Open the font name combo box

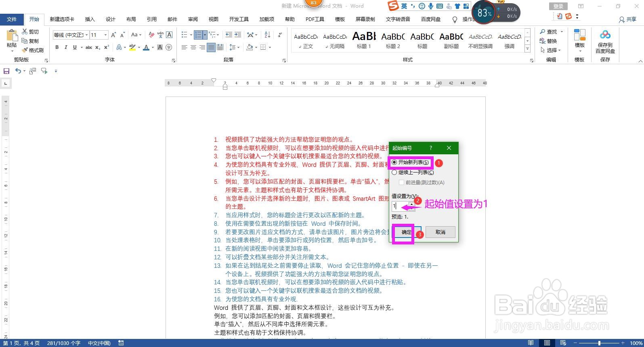click(x=70, y=35)
